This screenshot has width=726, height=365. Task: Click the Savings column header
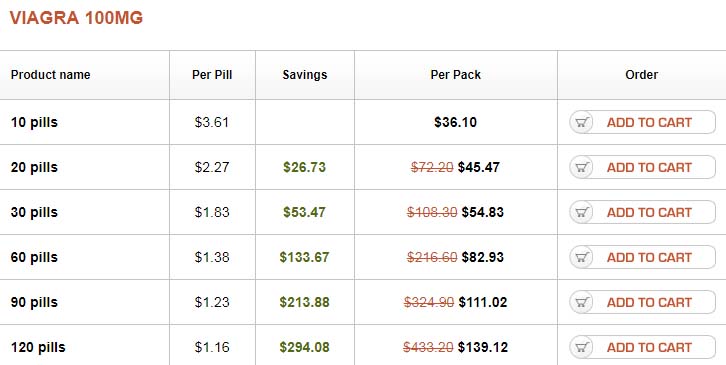click(305, 75)
